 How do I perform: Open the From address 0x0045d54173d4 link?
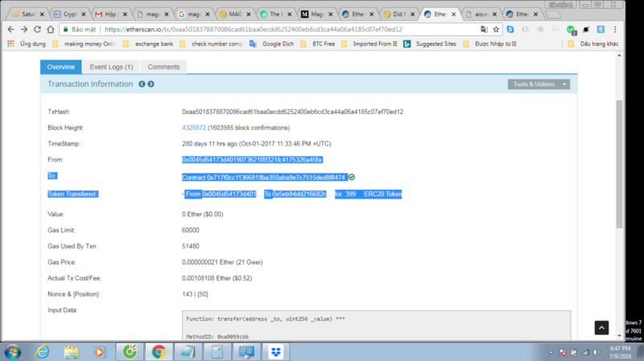(252, 159)
